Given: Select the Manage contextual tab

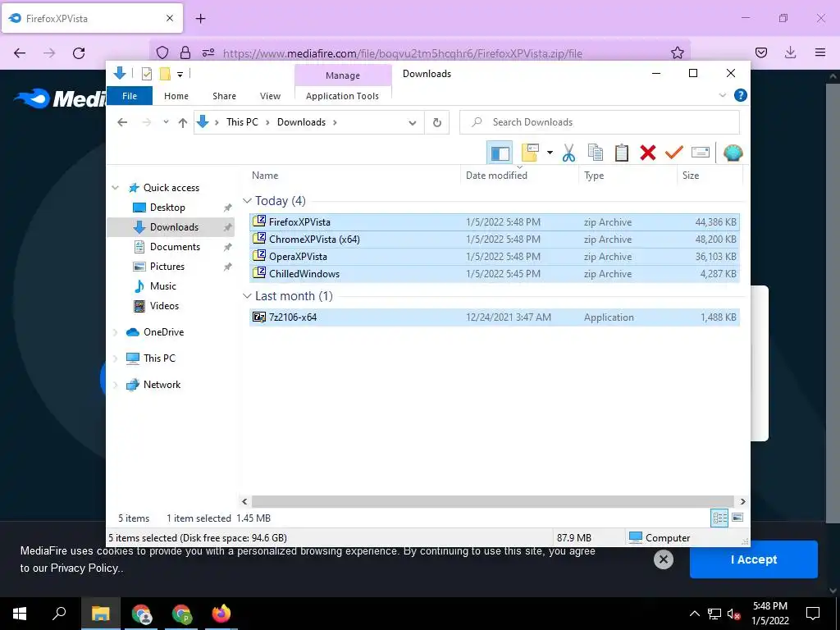Looking at the screenshot, I should (343, 75).
